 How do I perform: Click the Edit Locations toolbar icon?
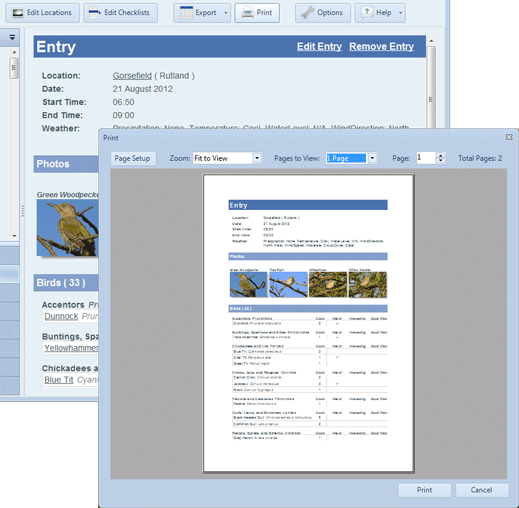coord(17,13)
